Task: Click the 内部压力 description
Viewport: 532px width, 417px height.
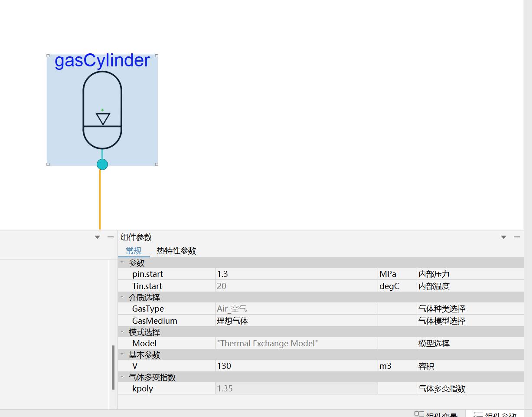Action: point(434,274)
